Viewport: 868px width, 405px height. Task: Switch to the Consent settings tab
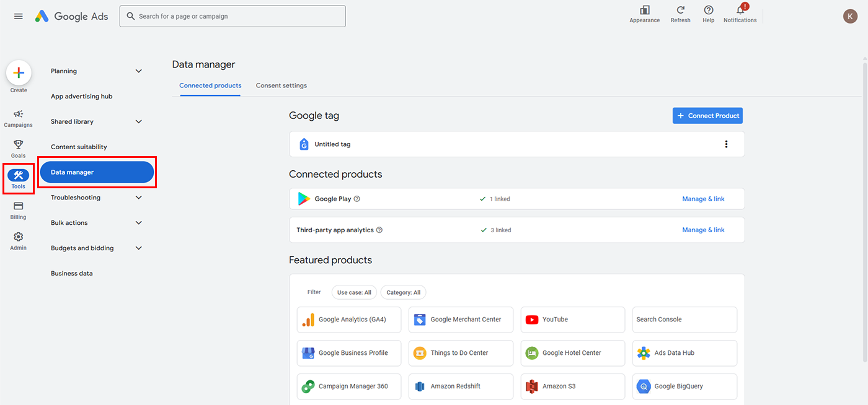281,85
